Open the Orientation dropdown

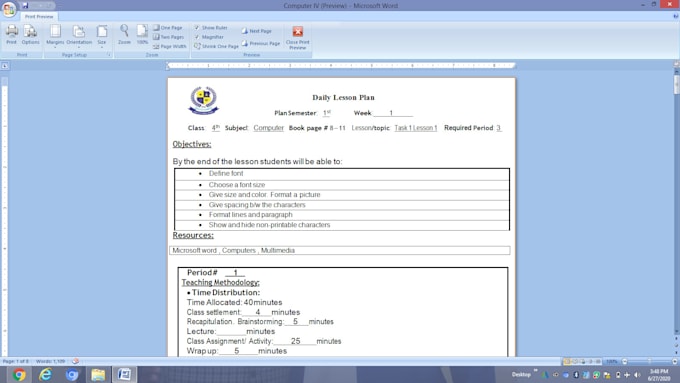click(79, 36)
